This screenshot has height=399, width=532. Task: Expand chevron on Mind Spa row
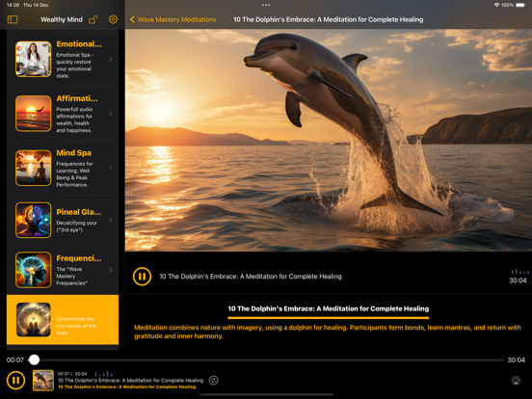pos(111,168)
